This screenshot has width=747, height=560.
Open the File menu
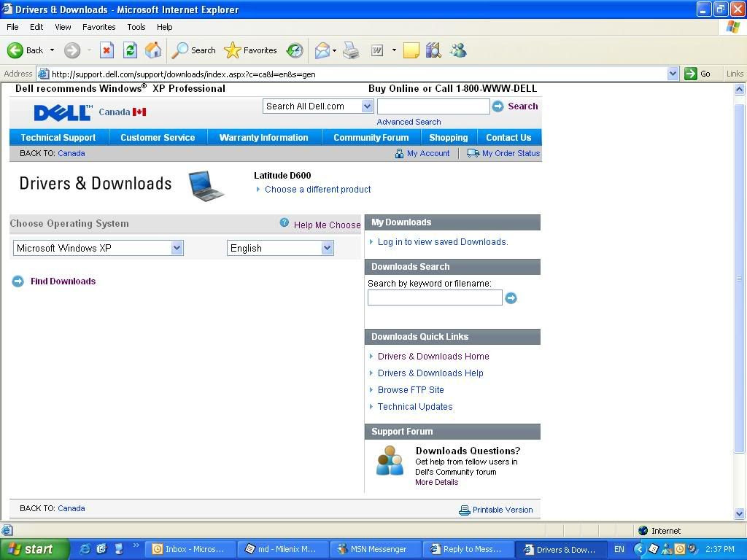[12, 27]
